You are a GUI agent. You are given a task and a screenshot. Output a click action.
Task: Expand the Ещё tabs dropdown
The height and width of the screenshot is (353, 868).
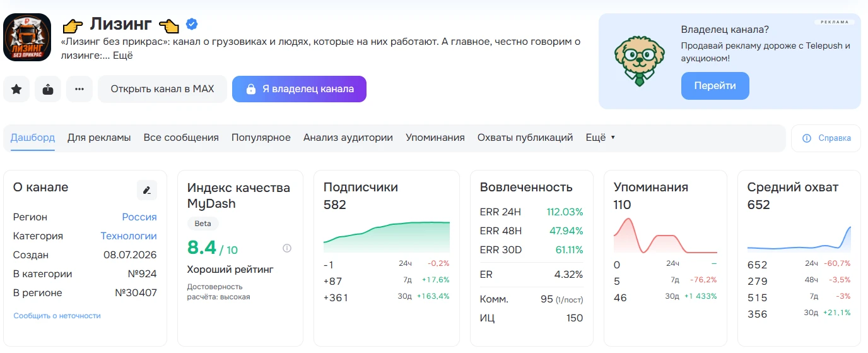[x=600, y=138]
